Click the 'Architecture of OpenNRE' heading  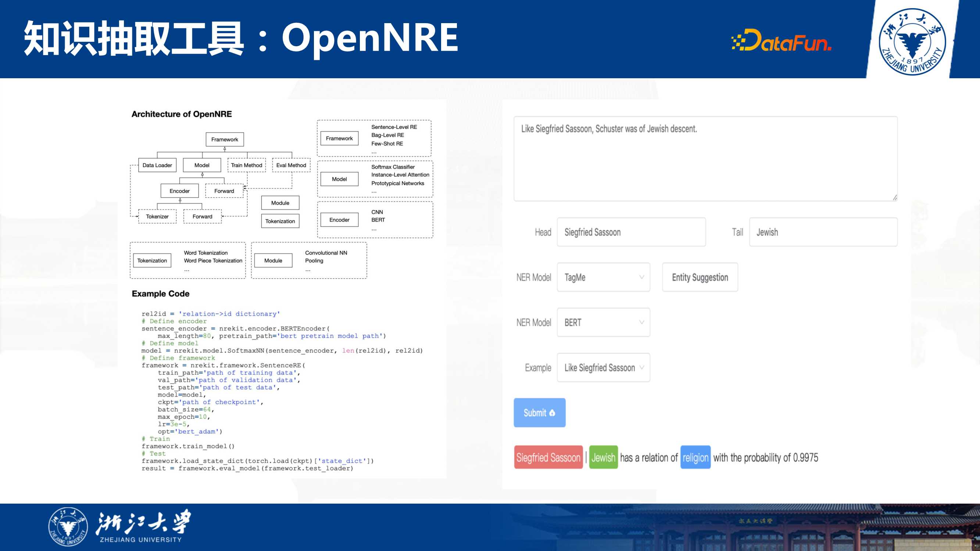point(182,114)
